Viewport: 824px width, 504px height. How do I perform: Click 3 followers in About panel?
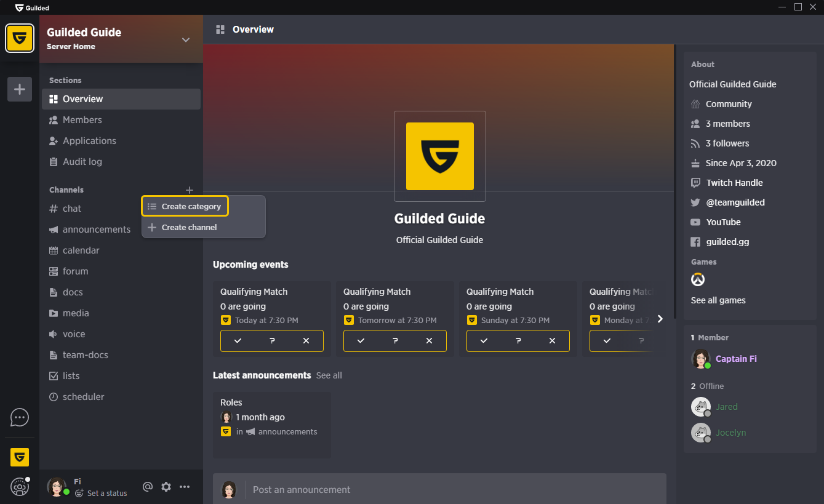coord(727,143)
